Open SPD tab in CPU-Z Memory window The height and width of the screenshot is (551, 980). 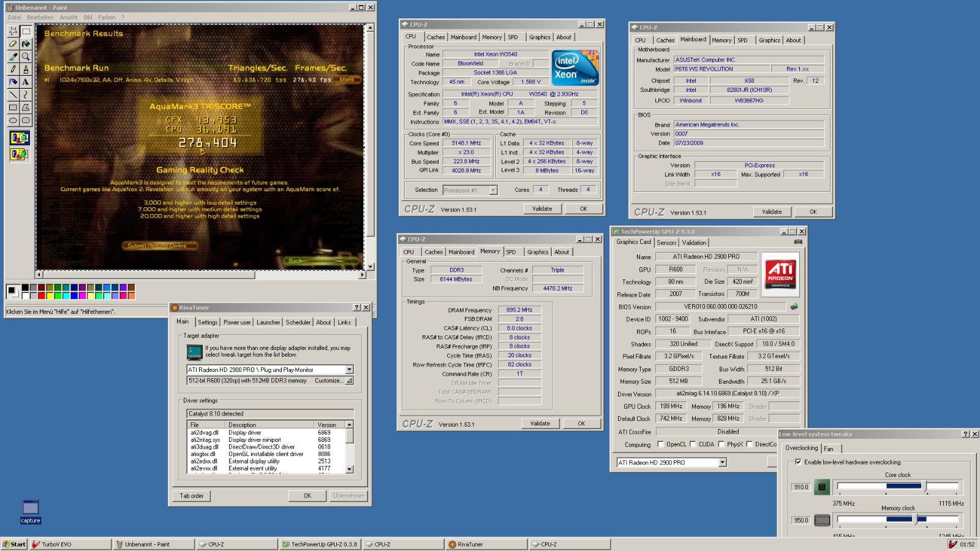511,252
